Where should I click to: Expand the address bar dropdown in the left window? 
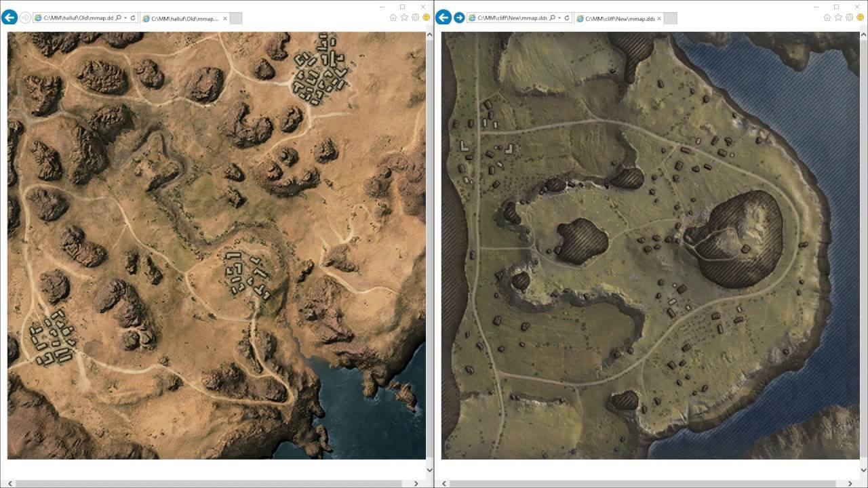tap(125, 18)
